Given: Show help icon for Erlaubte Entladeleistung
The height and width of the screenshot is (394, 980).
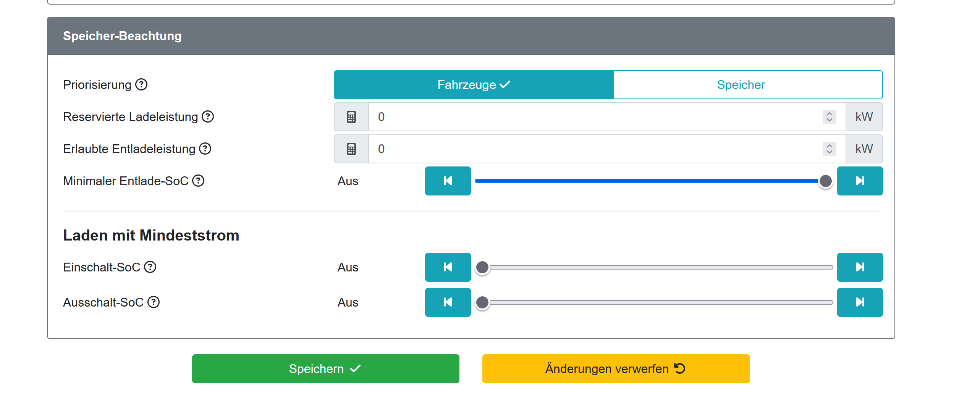Looking at the screenshot, I should [205, 149].
